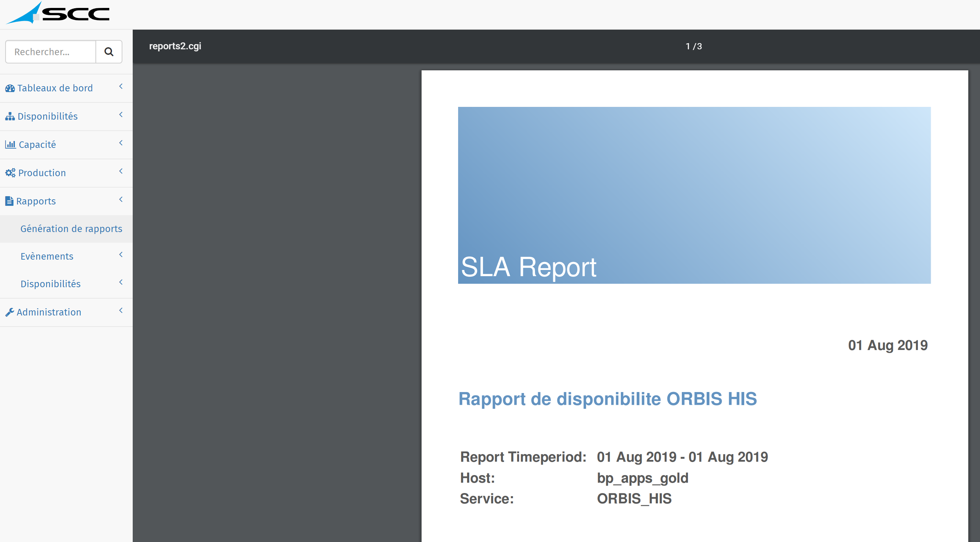Click the search magnifier button
The height and width of the screenshot is (542, 980).
109,52
